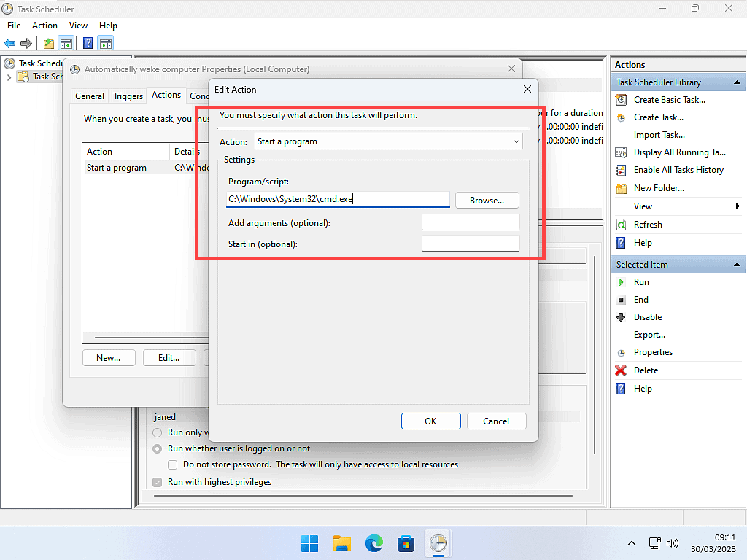Open File Explorer from the taskbar
This screenshot has height=560, width=747.
342,543
